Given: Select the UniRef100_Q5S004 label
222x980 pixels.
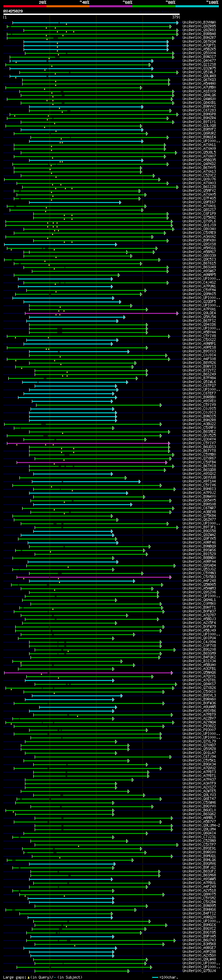Looking at the screenshot, I should click(x=199, y=53).
